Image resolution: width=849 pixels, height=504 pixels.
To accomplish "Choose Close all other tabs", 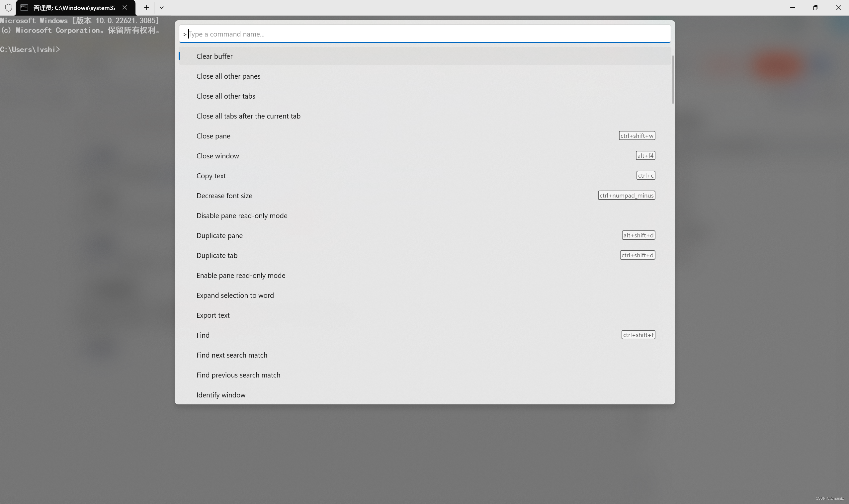I will click(x=424, y=96).
